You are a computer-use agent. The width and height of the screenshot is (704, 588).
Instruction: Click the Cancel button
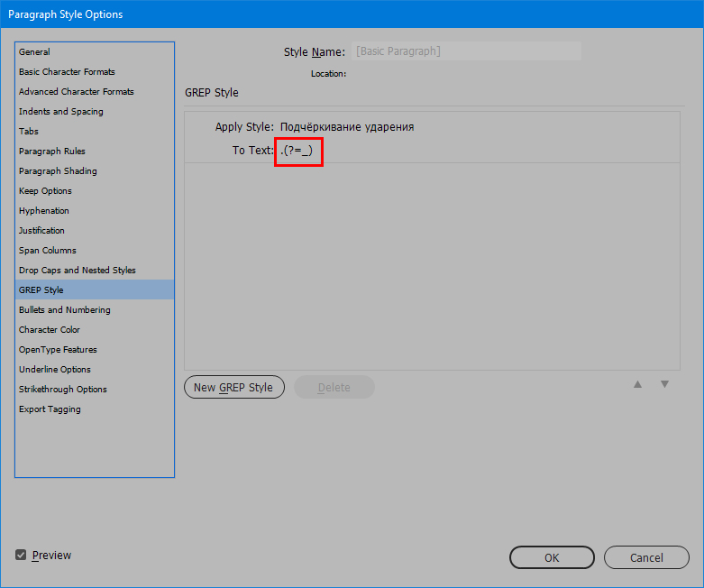tap(646, 557)
